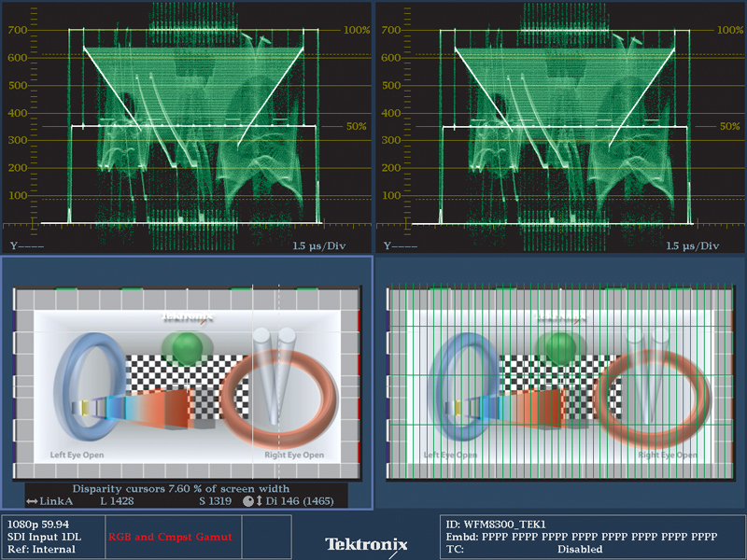Click the 1080p 59.94 format readout
Screen dimensions: 747x560
[x=37, y=525]
